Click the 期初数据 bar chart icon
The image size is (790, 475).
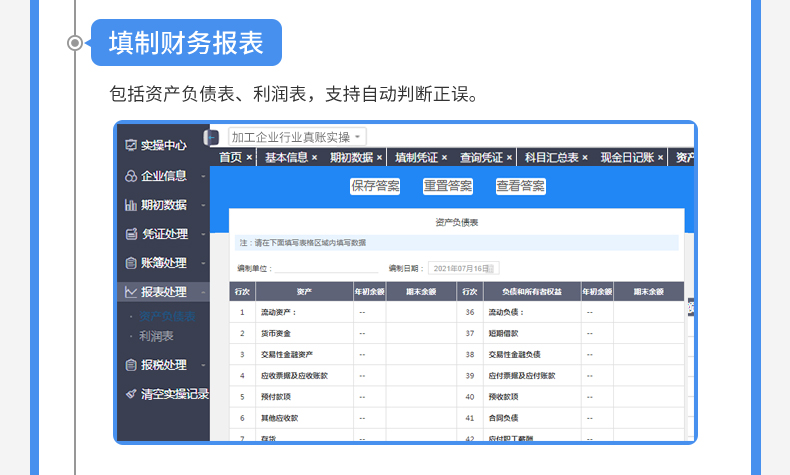coord(130,205)
